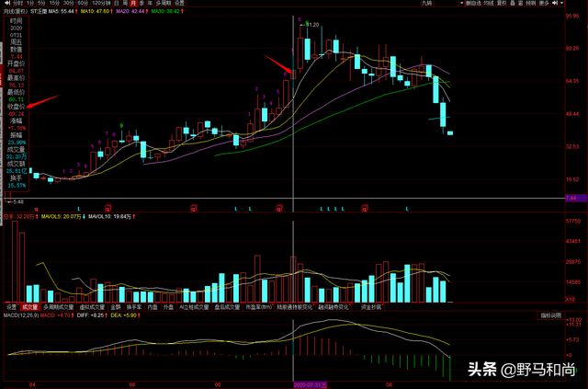Click the collapse arrow icon at top-left
Viewport: 588px width, 389px height.
(7, 3)
